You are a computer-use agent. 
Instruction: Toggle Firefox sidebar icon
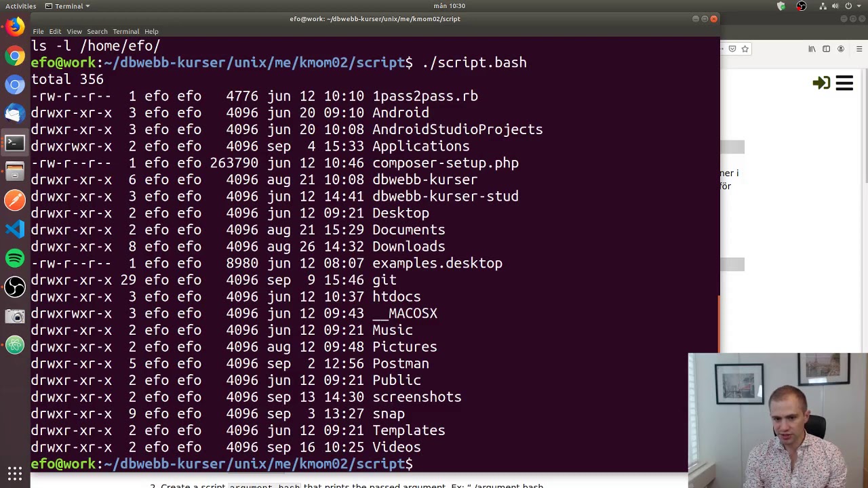[826, 49]
